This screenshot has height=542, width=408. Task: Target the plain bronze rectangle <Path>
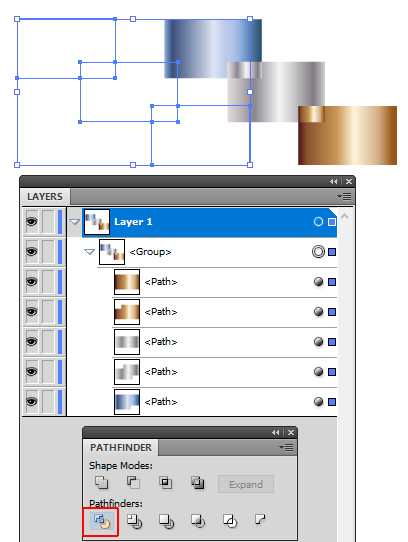tap(318, 282)
